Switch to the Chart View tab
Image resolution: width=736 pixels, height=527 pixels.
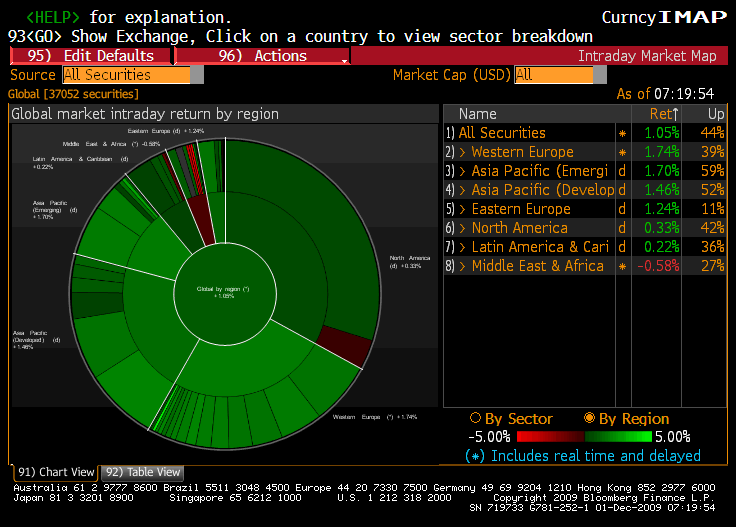(x=55, y=472)
